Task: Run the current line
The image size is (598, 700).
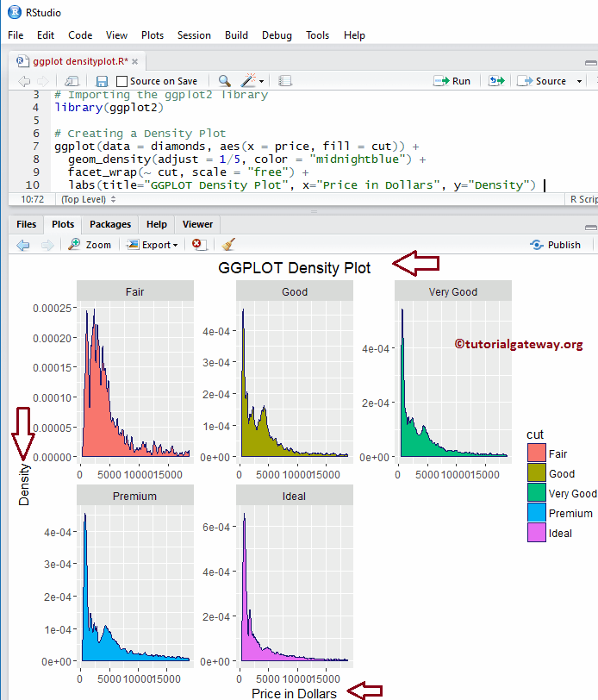Action: [x=452, y=81]
